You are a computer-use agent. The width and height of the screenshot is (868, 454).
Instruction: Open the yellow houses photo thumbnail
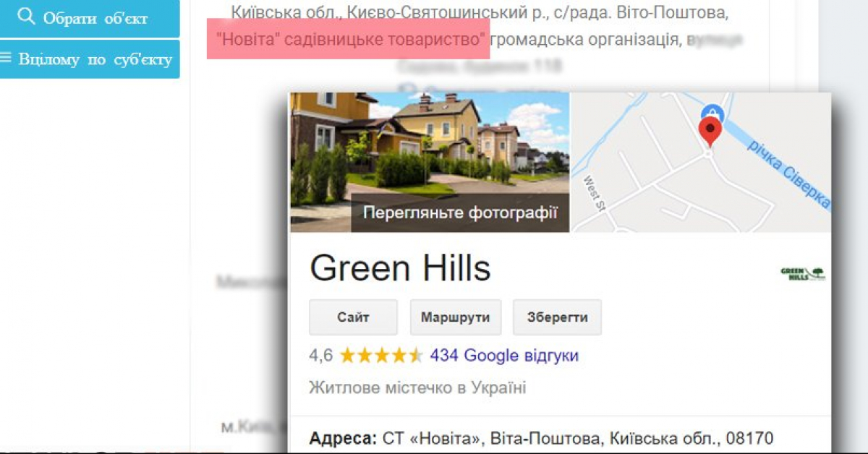pyautogui.click(x=430, y=162)
